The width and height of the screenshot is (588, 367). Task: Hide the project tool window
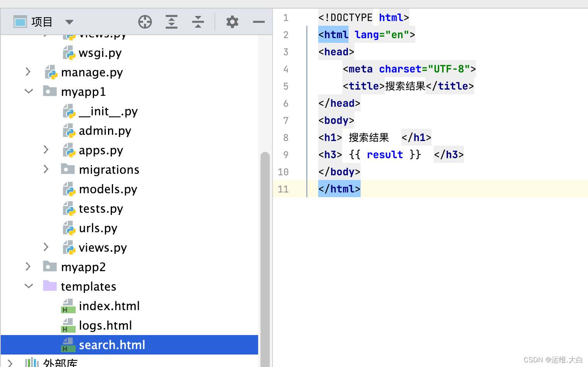tap(259, 22)
